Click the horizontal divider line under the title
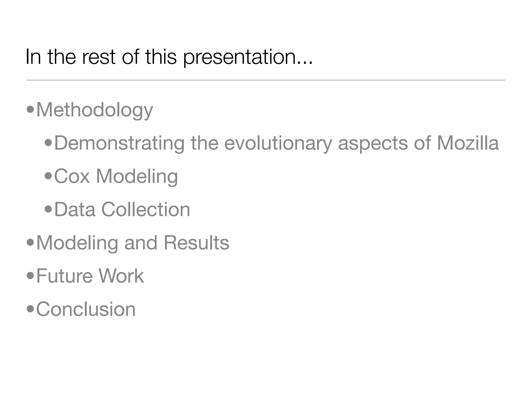Image resolution: width=532 pixels, height=399 pixels. pyautogui.click(x=266, y=80)
